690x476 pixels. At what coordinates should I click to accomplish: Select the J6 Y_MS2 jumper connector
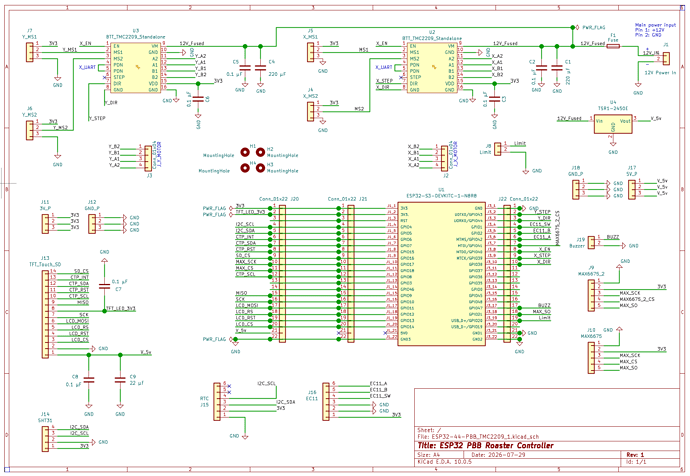pyautogui.click(x=29, y=130)
